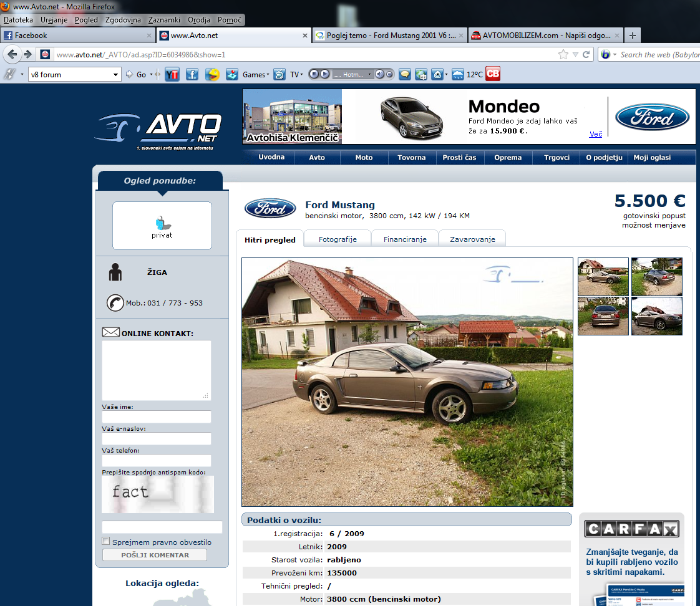Open the Trgovci navigation link
The width and height of the screenshot is (700, 606).
(557, 158)
